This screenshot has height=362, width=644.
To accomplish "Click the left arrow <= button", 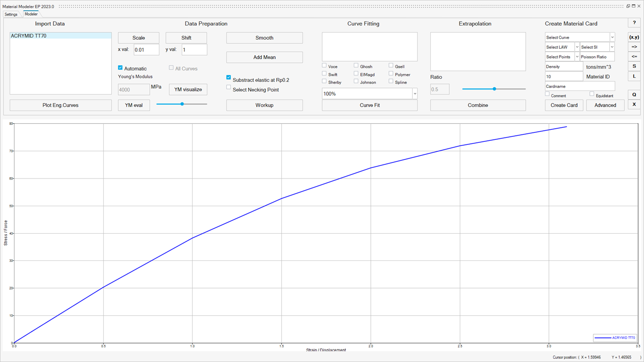I will (634, 56).
